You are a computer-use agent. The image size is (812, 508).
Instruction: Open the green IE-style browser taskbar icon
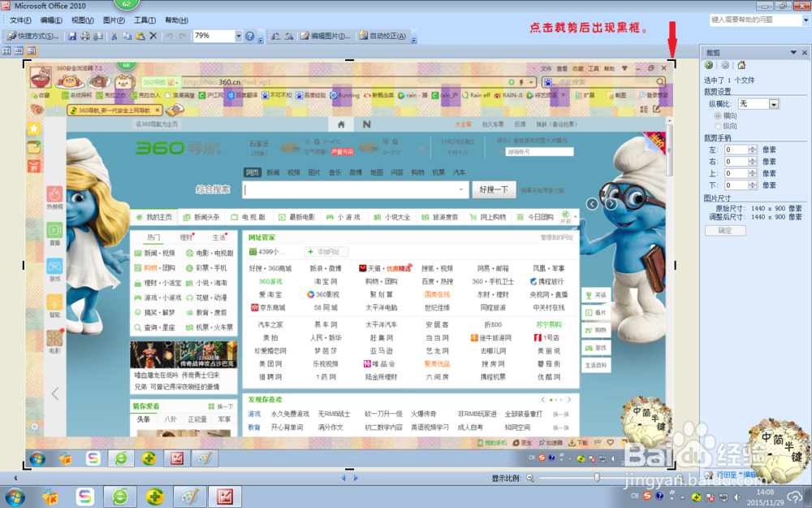(120, 497)
